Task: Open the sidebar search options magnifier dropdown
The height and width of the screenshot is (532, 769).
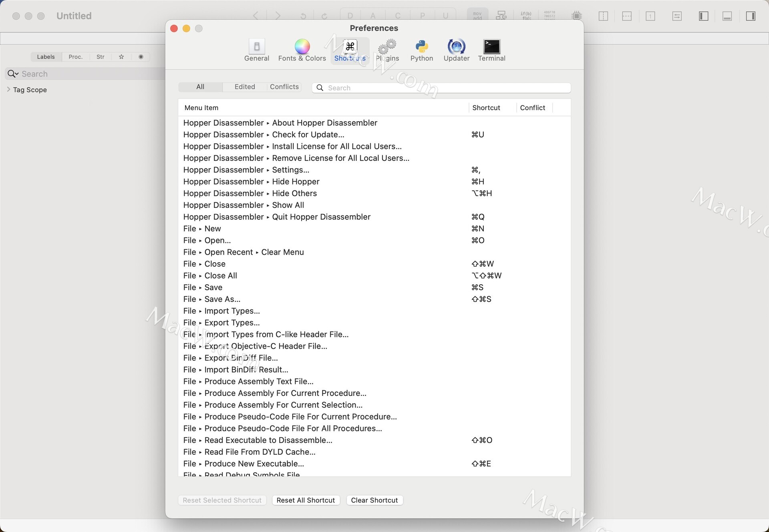Action: click(x=13, y=74)
